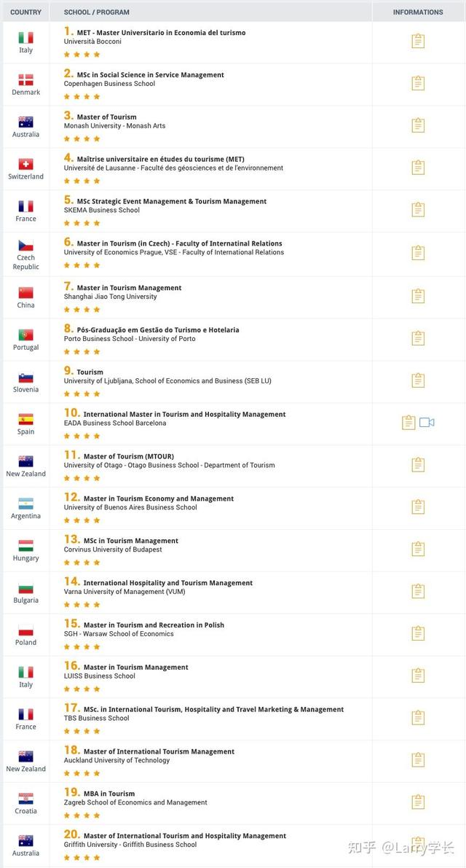Click the Denmark flag icon
The width and height of the screenshot is (466, 868).
tap(25, 79)
